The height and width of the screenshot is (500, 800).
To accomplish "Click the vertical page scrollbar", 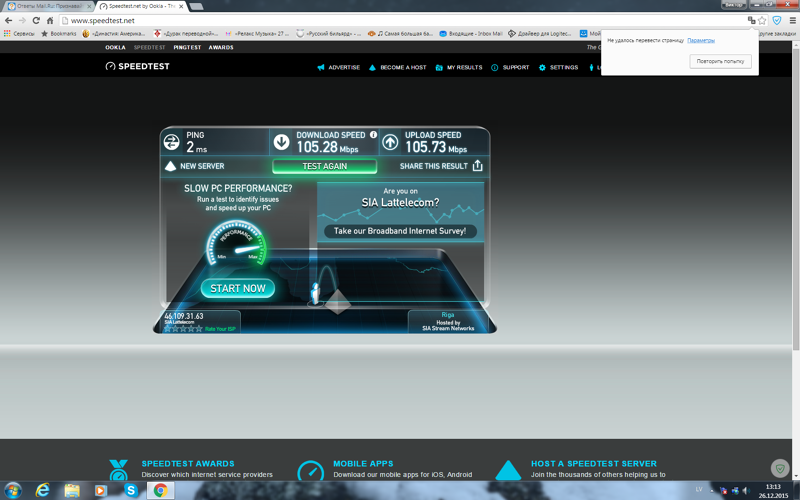I will tap(795, 199).
